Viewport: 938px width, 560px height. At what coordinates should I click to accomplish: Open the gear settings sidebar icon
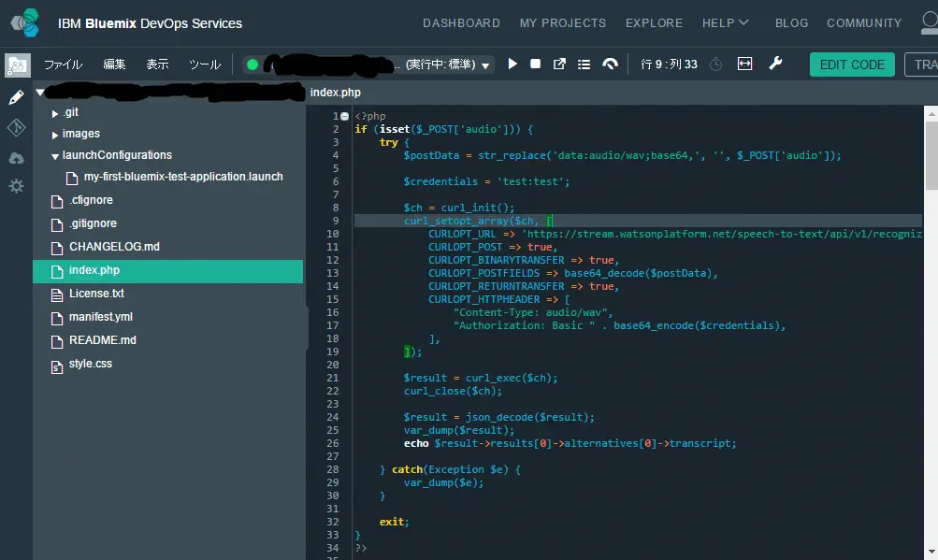[x=16, y=186]
